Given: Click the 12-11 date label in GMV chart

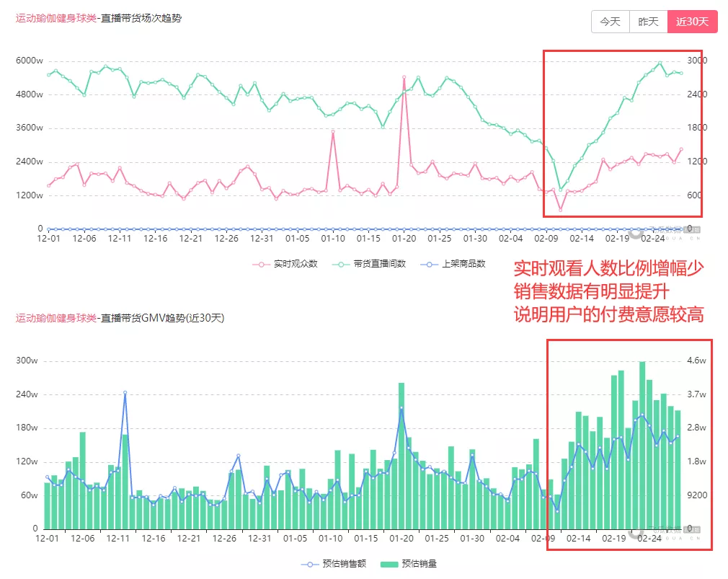Looking at the screenshot, I should [118, 539].
